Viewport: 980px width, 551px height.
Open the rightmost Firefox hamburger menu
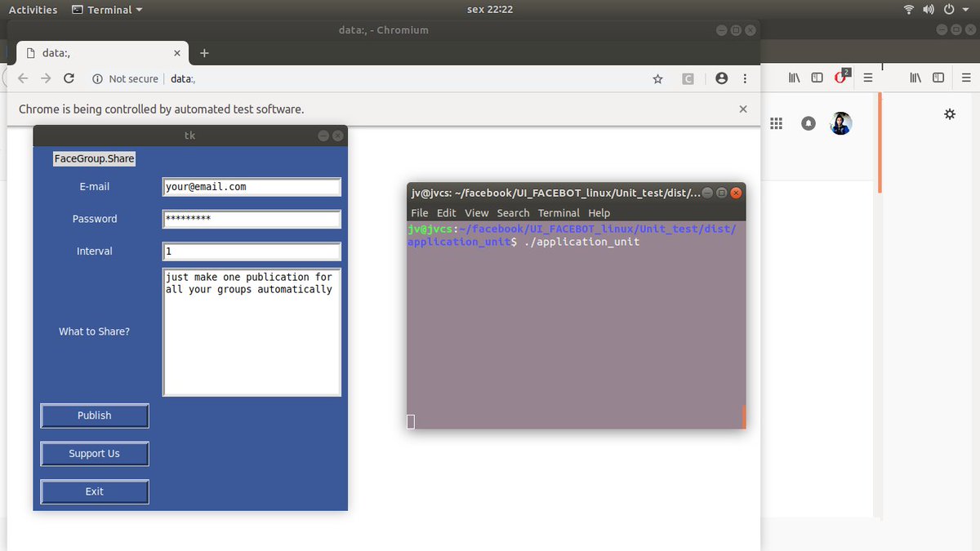click(x=966, y=78)
